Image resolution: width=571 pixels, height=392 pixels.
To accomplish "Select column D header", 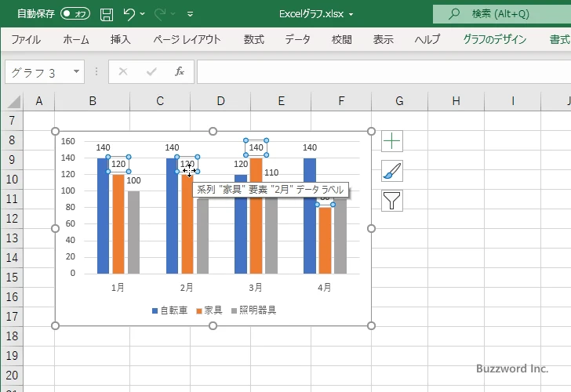I will (220, 101).
